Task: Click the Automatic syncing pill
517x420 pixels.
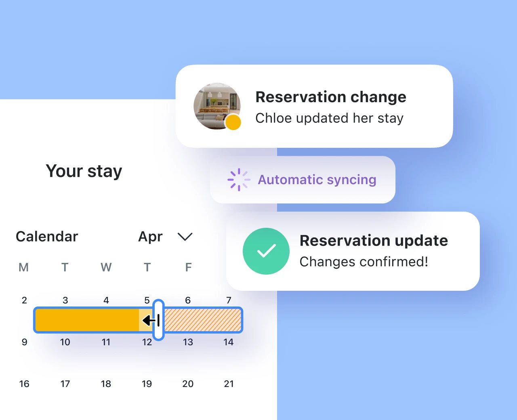Action: click(x=303, y=180)
